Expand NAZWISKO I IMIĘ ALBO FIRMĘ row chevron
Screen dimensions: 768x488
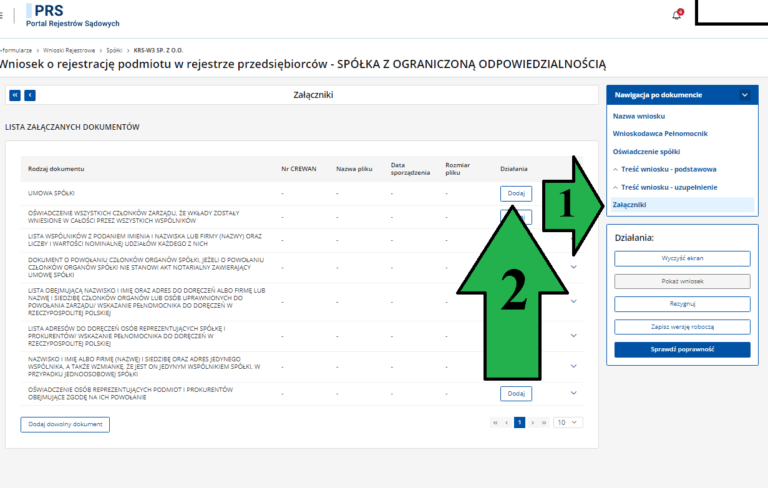pos(574,366)
